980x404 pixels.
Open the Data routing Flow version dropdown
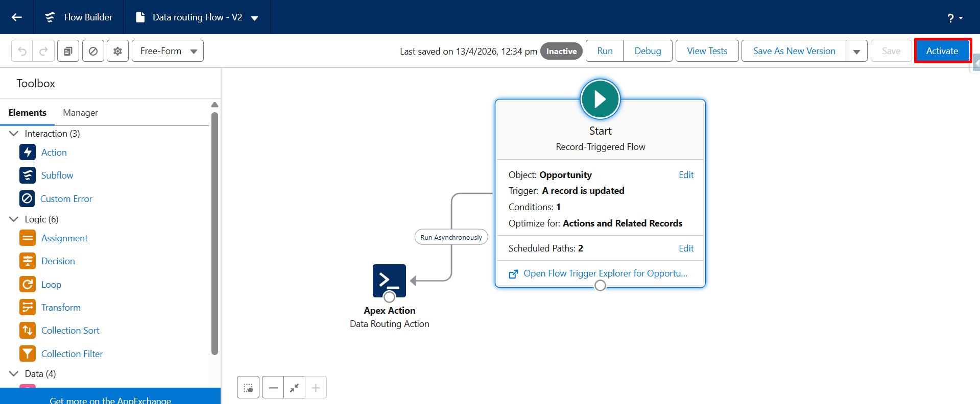point(254,18)
